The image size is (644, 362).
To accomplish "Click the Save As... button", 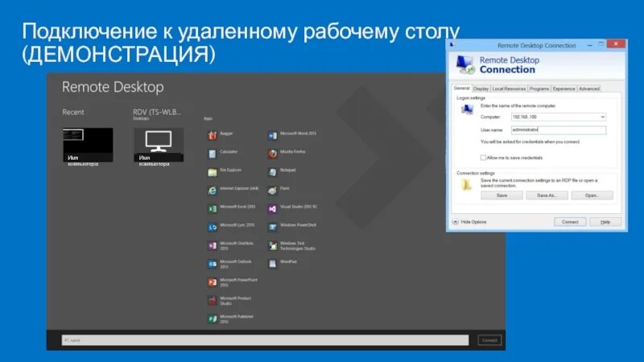I will point(547,195).
